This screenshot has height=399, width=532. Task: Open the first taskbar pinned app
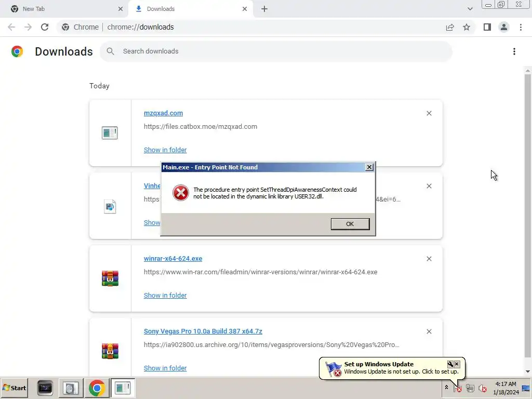pos(45,388)
